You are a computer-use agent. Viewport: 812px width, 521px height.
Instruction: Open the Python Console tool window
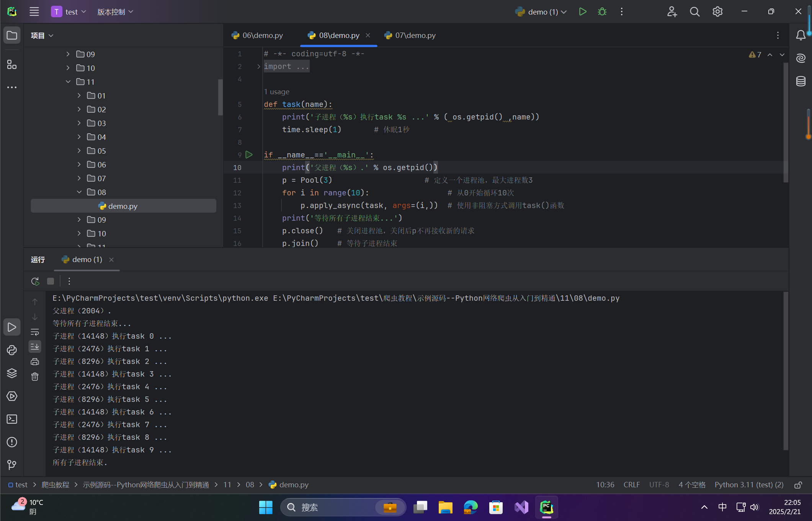click(x=12, y=350)
